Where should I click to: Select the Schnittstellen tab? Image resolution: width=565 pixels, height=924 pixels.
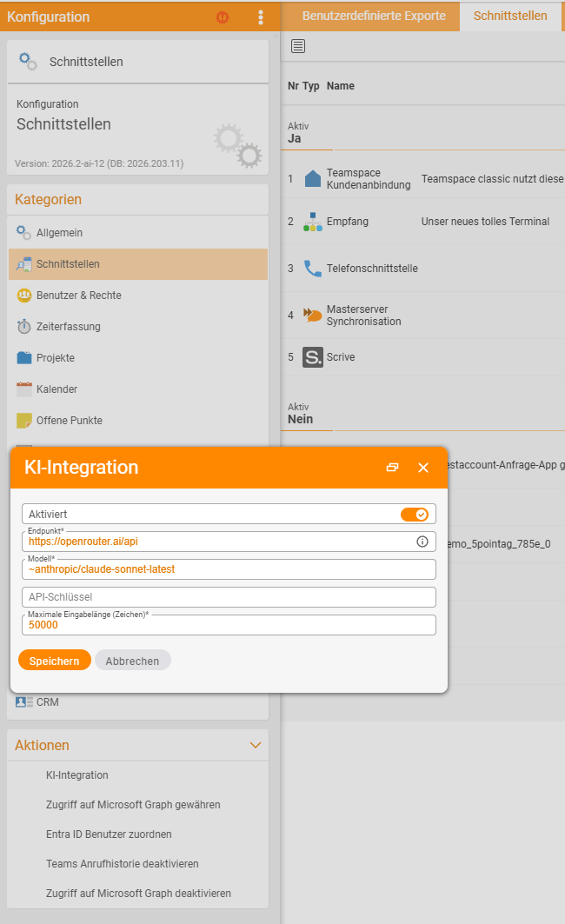510,16
